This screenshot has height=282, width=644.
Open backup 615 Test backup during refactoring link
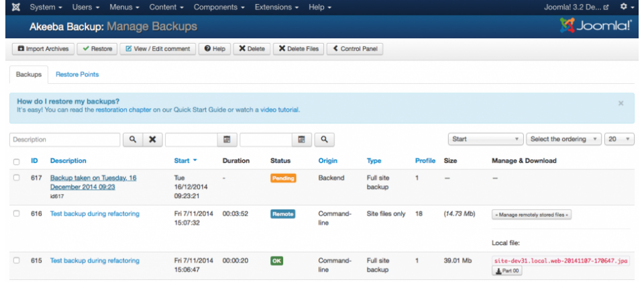point(95,261)
